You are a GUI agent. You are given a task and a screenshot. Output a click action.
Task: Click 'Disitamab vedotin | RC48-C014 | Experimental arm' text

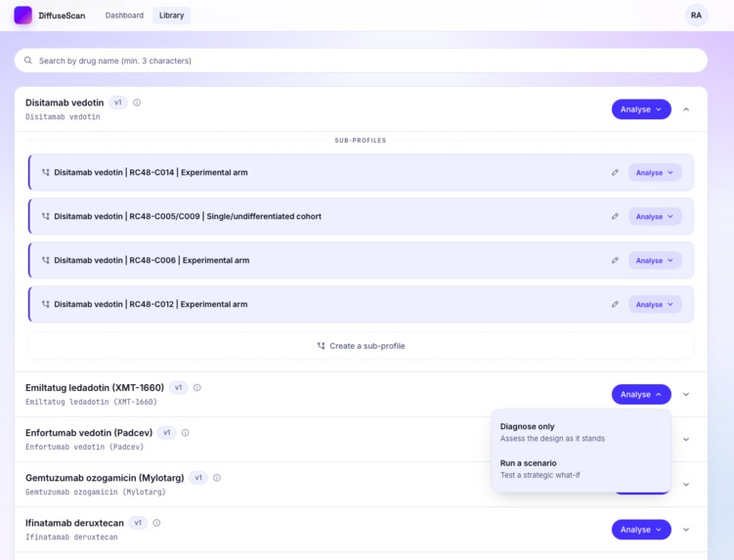coord(151,172)
